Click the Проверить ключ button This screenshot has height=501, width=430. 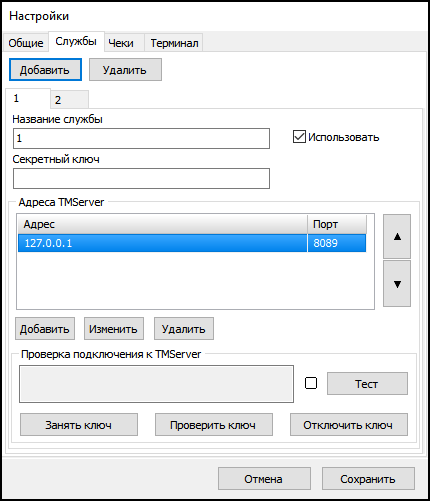tap(214, 425)
